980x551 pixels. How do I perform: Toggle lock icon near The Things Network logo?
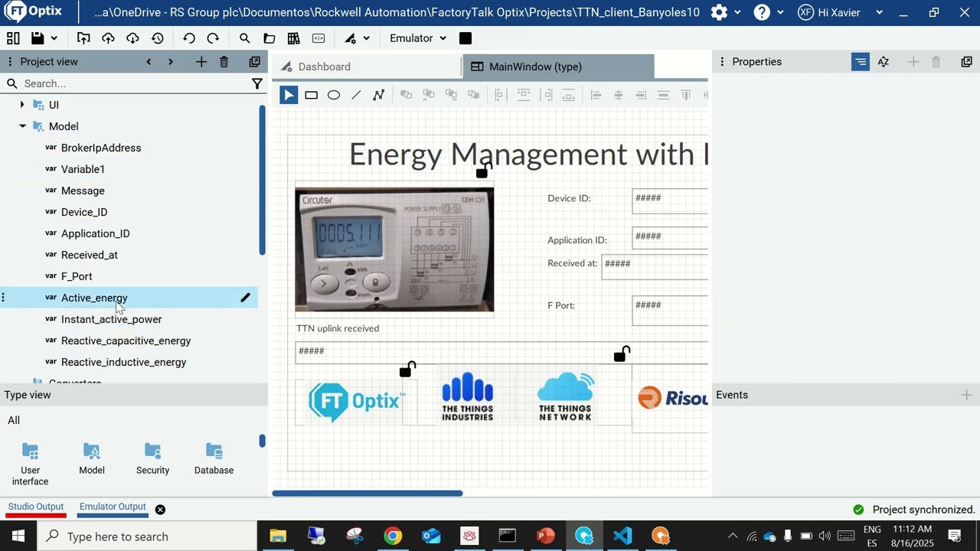tap(622, 354)
